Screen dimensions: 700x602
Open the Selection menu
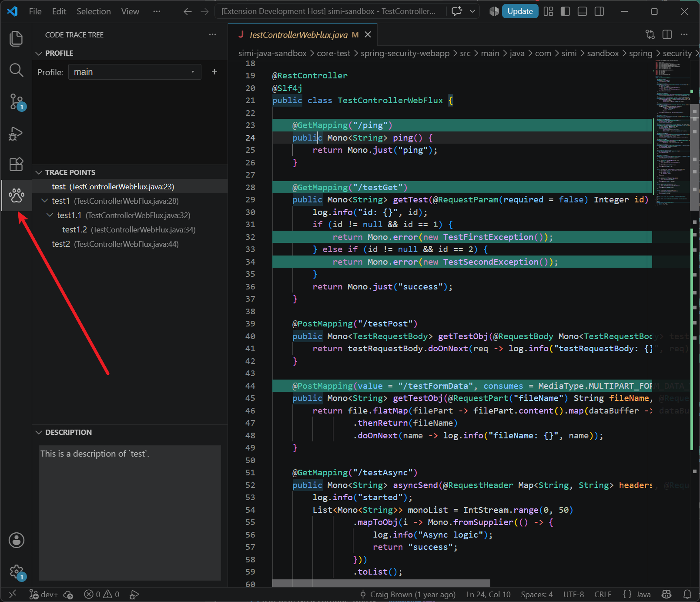[94, 11]
